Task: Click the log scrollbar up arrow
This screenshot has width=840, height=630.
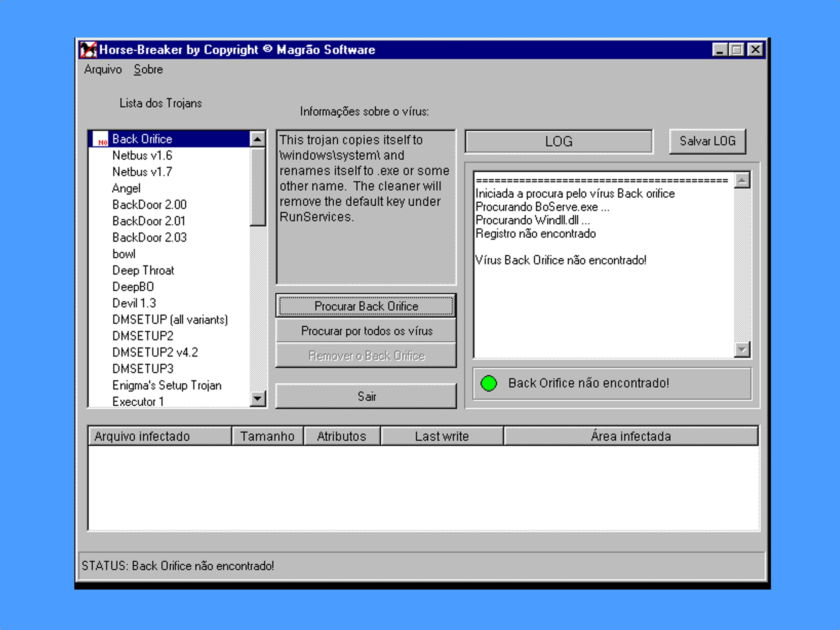Action: [742, 180]
